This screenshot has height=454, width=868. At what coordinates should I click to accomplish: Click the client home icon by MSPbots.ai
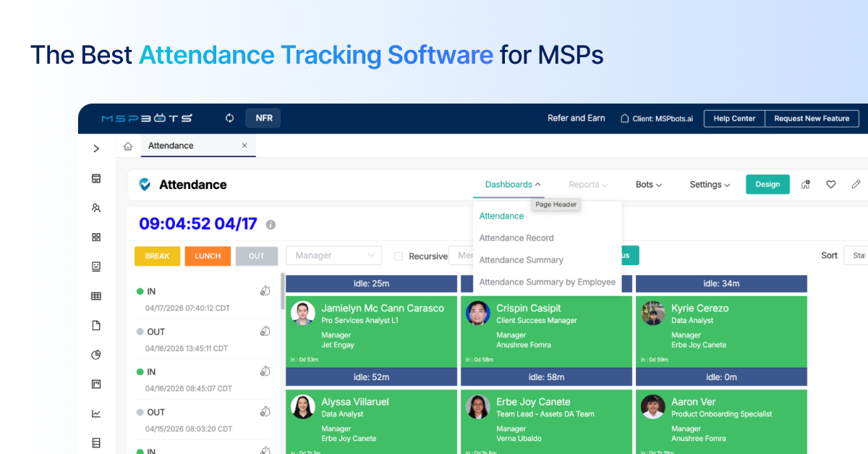pyautogui.click(x=625, y=118)
